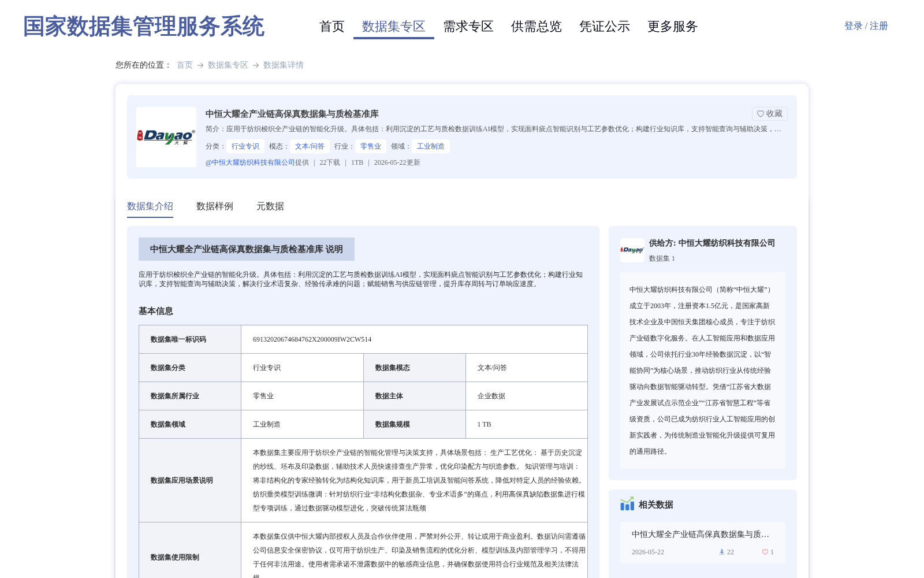Image resolution: width=924 pixels, height=578 pixels.
Task: Open 需求专区 navigation item
Action: point(468,27)
